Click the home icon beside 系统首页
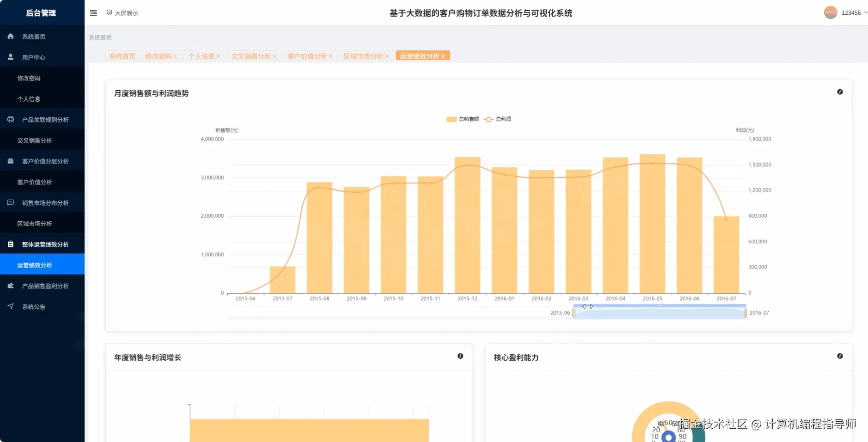868x442 pixels. pyautogui.click(x=11, y=36)
